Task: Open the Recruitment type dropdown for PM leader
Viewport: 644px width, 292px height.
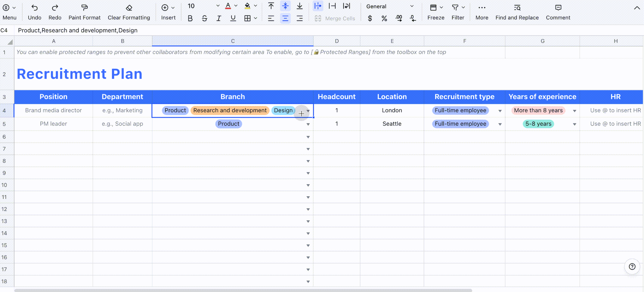Action: pyautogui.click(x=500, y=124)
